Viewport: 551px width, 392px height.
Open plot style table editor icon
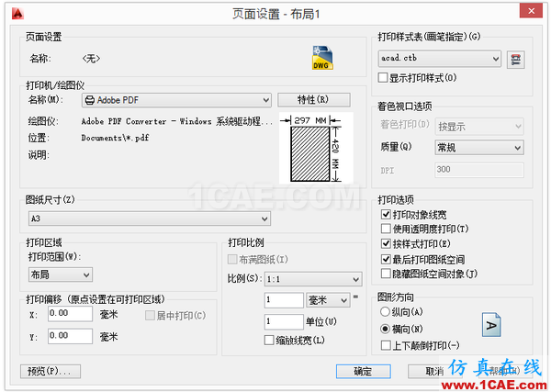click(x=515, y=60)
